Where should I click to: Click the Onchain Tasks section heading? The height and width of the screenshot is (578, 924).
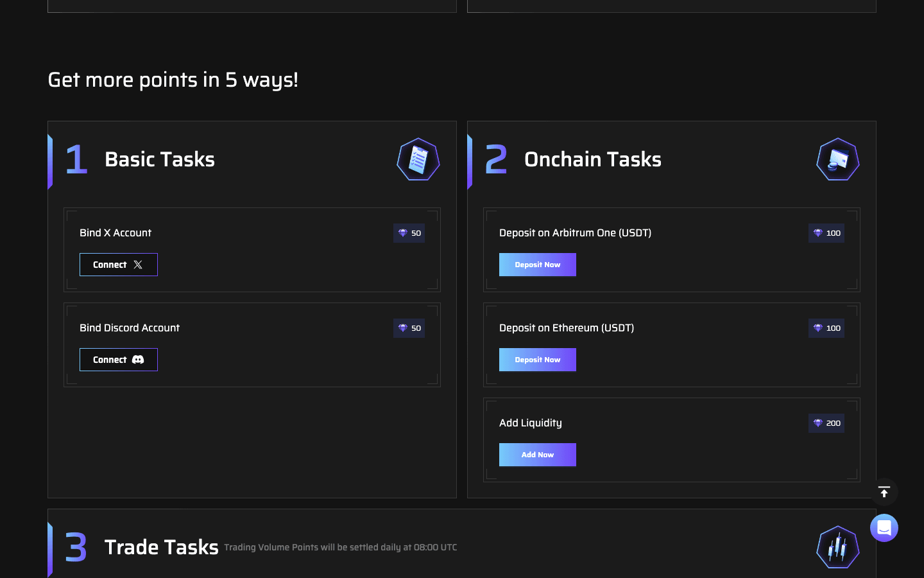point(593,159)
